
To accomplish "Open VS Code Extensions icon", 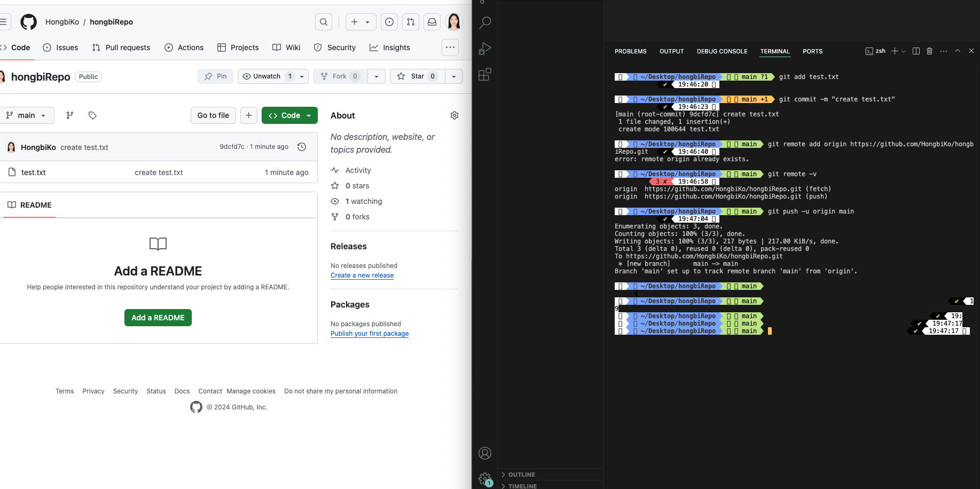I will pos(485,74).
